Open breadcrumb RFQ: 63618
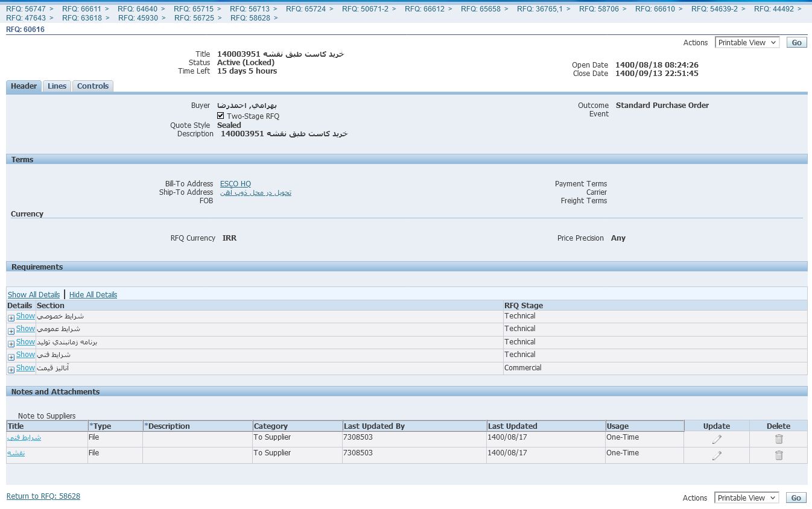This screenshot has width=812, height=509. (82, 18)
